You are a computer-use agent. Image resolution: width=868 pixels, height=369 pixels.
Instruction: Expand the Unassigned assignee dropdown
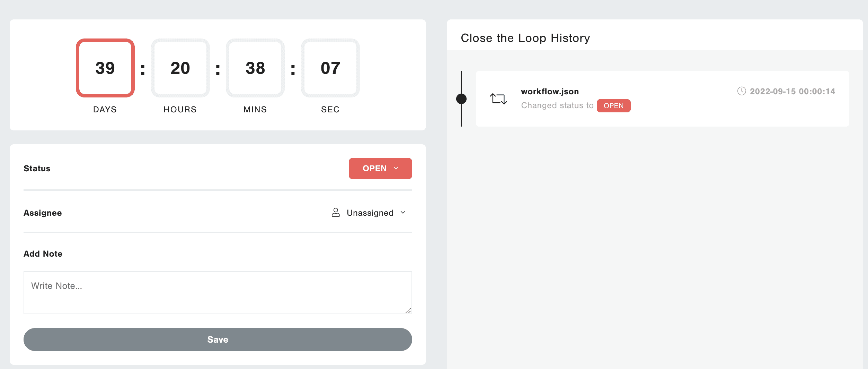(x=369, y=213)
